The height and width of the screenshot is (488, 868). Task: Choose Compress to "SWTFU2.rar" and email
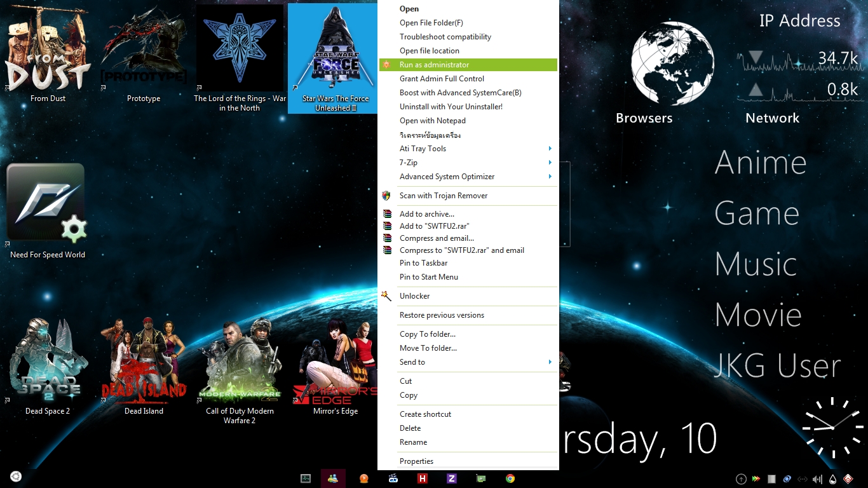[468, 250]
